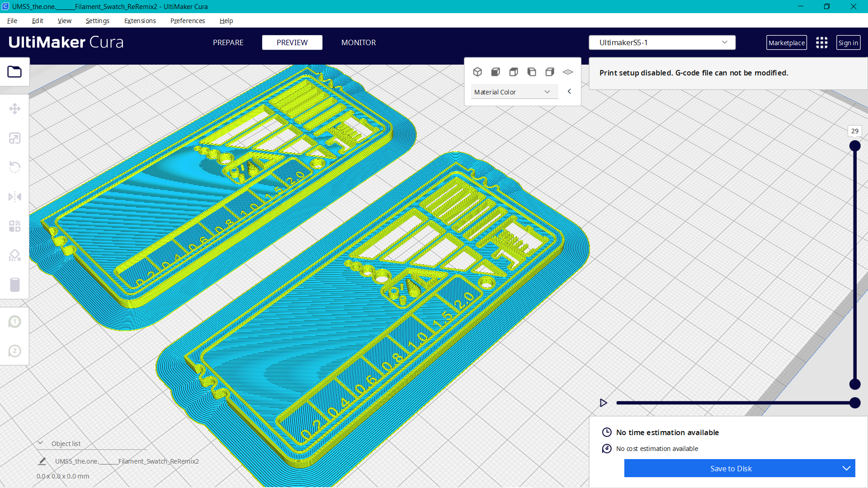Select the Mirror tool
Viewport: 868px width, 488px height.
15,197
